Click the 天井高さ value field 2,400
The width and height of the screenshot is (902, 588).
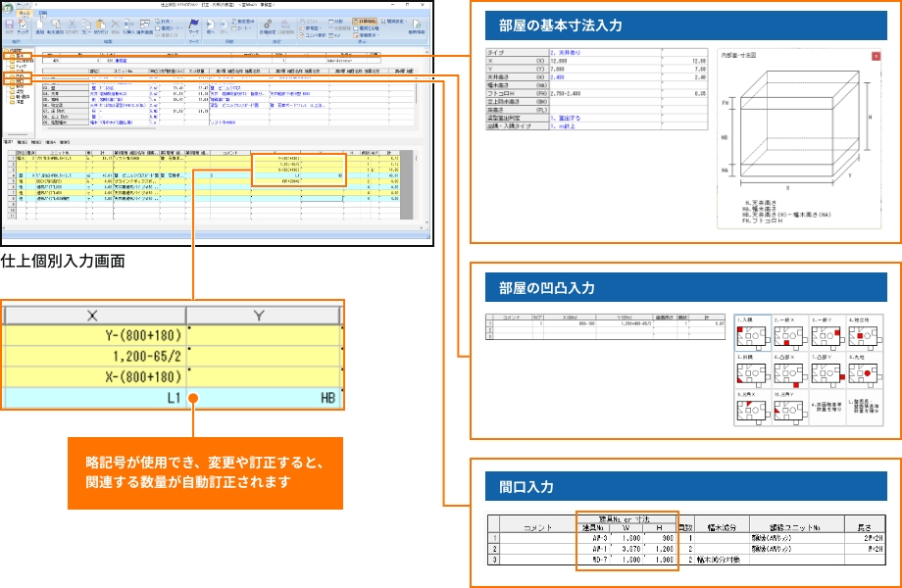[x=557, y=76]
